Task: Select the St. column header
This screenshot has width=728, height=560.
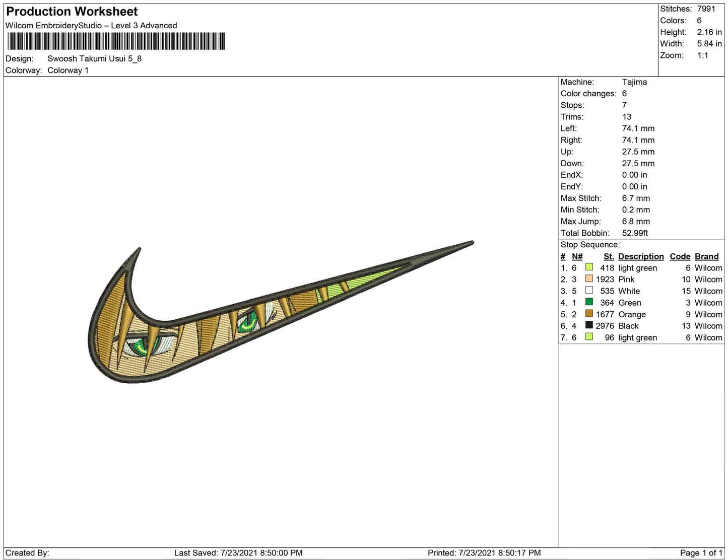Action: [609, 256]
